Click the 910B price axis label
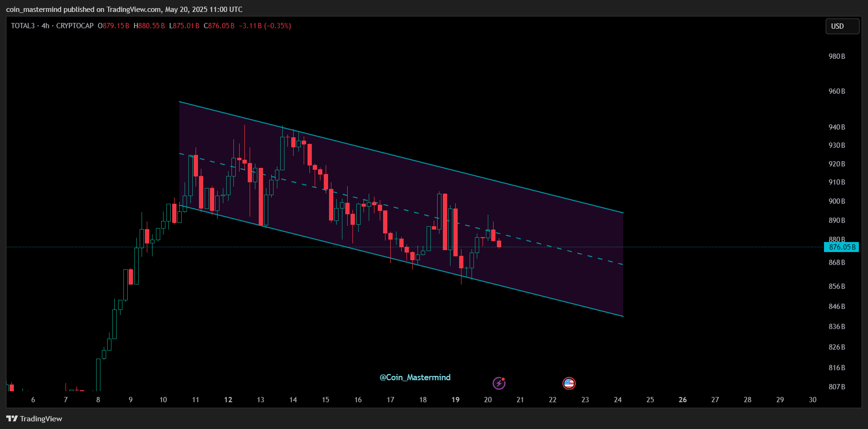Viewport: 868px width, 429px height. point(837,182)
